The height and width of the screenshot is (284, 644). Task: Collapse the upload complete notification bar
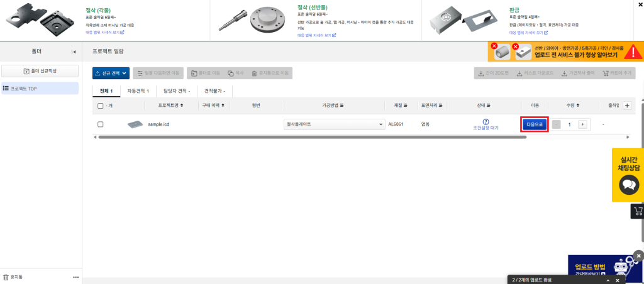point(608,280)
